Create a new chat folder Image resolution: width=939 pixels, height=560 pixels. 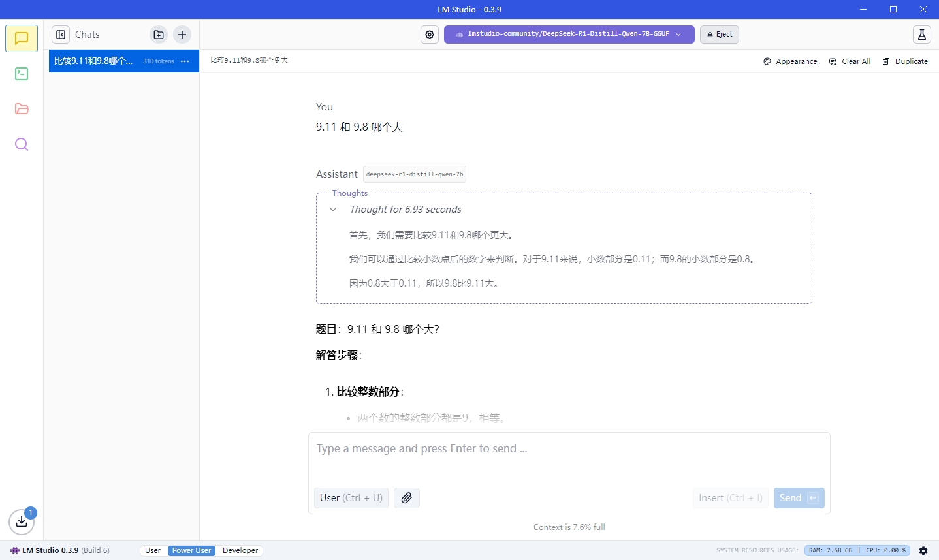[x=159, y=35]
